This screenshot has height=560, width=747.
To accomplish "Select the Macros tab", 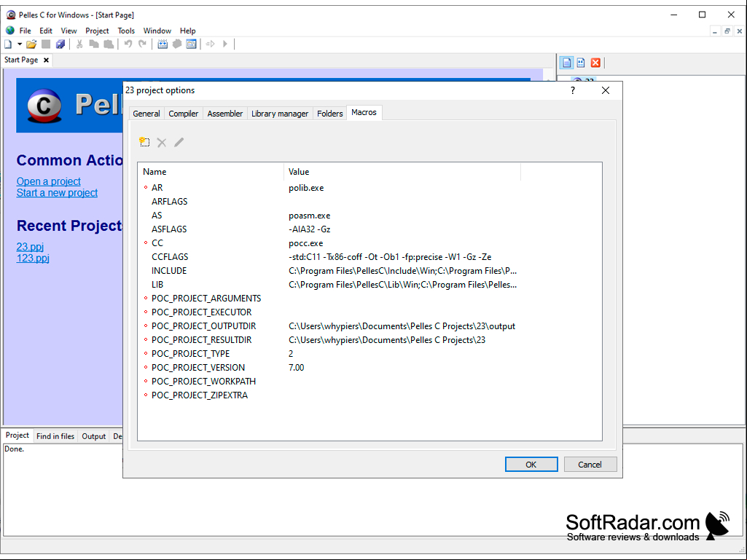I will click(x=364, y=112).
